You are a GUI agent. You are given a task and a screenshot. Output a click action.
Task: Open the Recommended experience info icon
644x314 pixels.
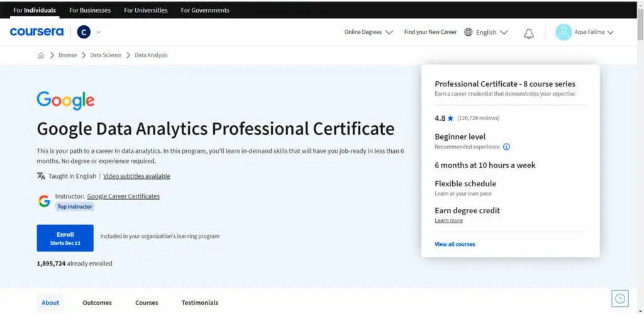point(506,147)
